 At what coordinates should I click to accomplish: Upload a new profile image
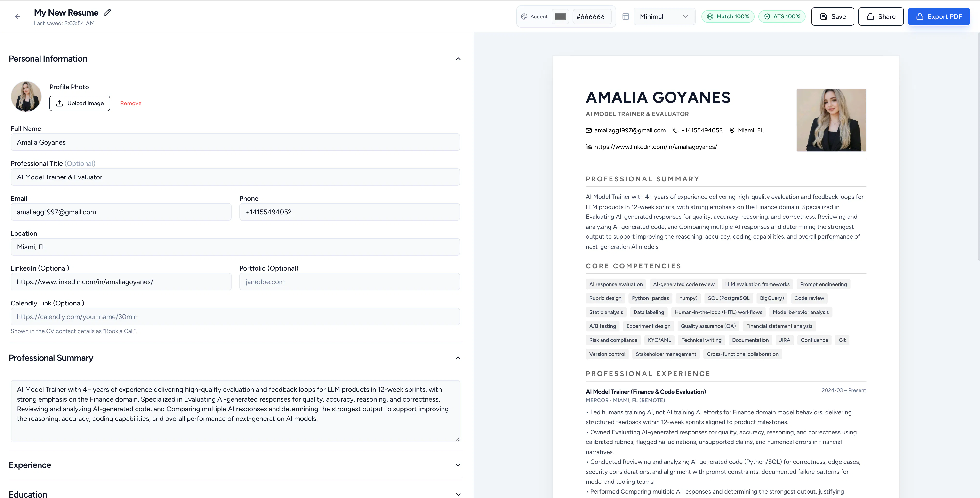coord(80,103)
